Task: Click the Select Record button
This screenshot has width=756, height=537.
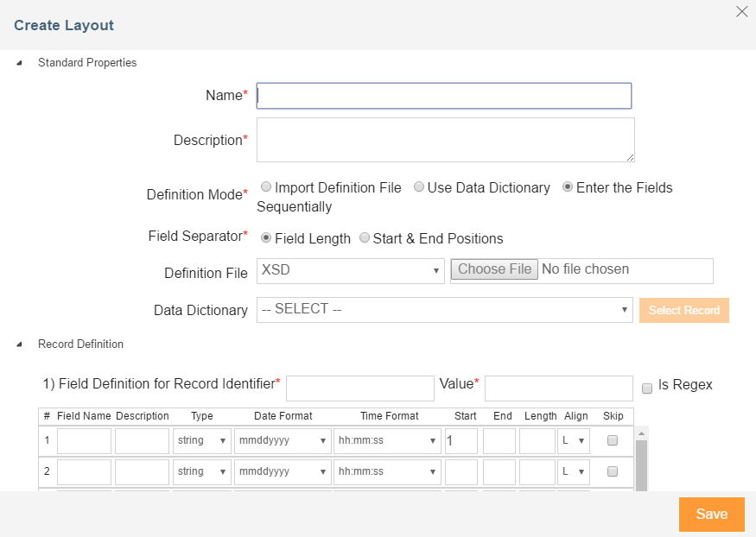Action: 683,310
